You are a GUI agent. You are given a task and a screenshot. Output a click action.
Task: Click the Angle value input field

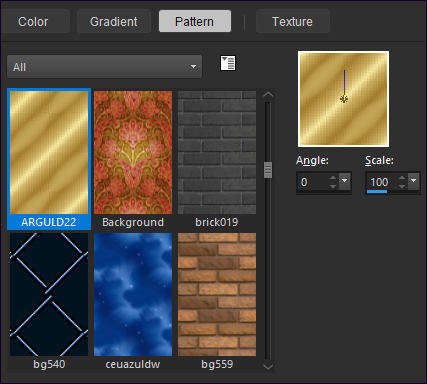click(313, 182)
